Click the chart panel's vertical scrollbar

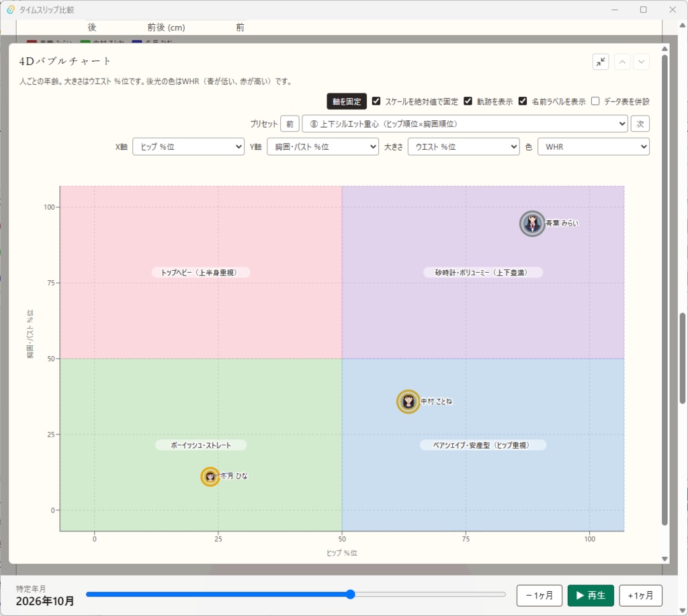point(664,290)
